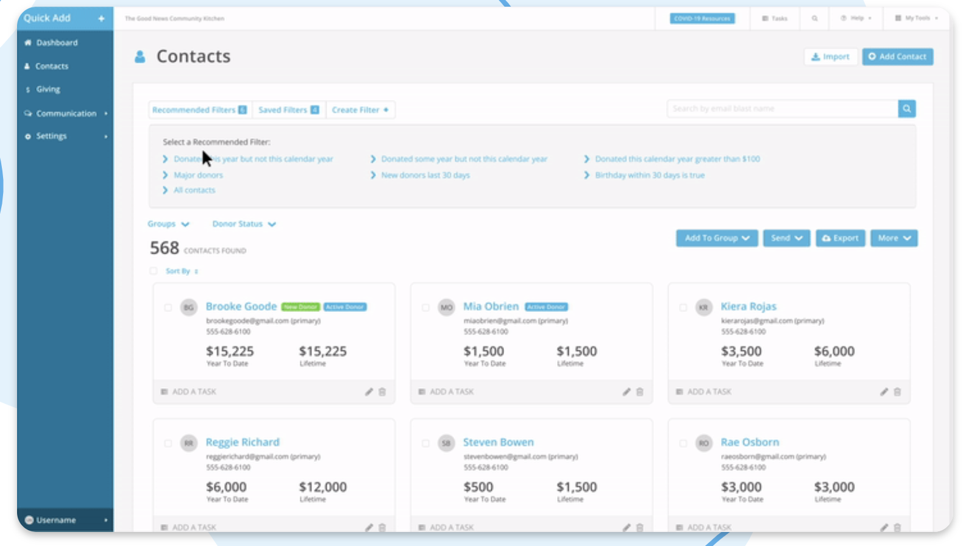
Task: Open Kiera Rojas's contact name link
Action: [x=748, y=307]
